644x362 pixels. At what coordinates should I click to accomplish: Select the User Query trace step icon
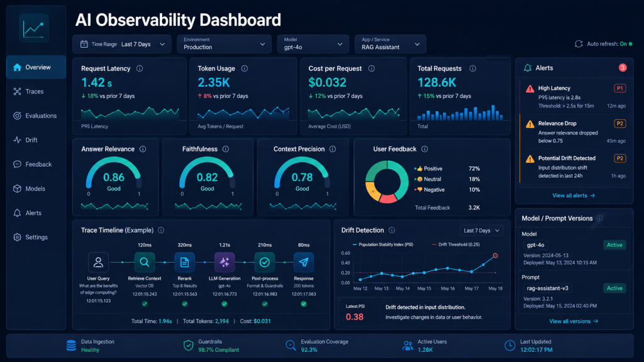point(98,262)
